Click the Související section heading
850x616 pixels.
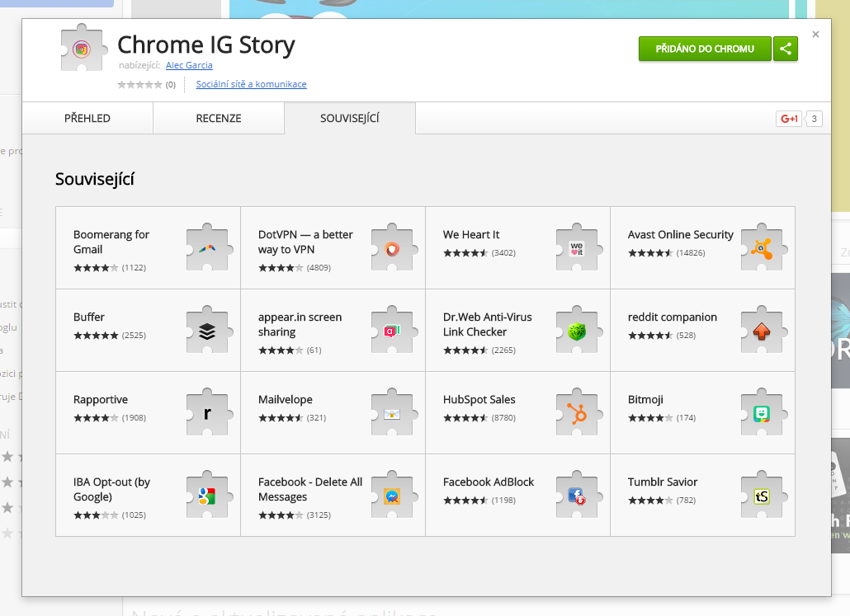pyautogui.click(x=95, y=179)
